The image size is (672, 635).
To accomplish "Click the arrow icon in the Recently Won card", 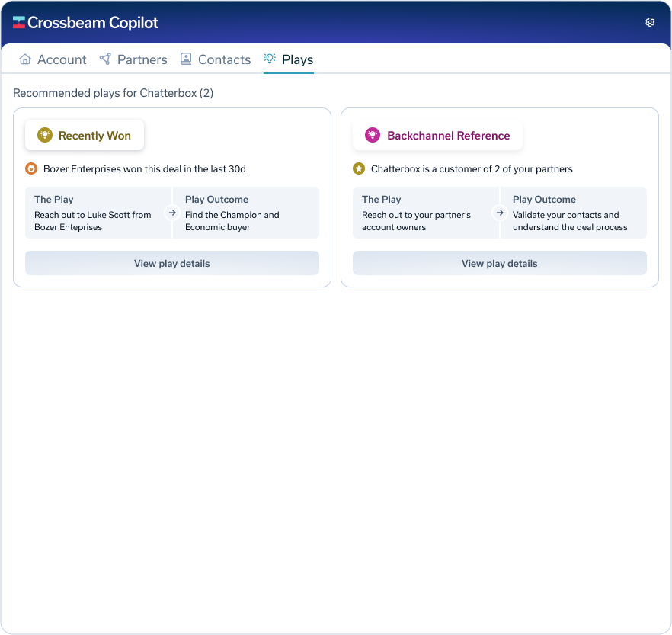I will coord(172,213).
